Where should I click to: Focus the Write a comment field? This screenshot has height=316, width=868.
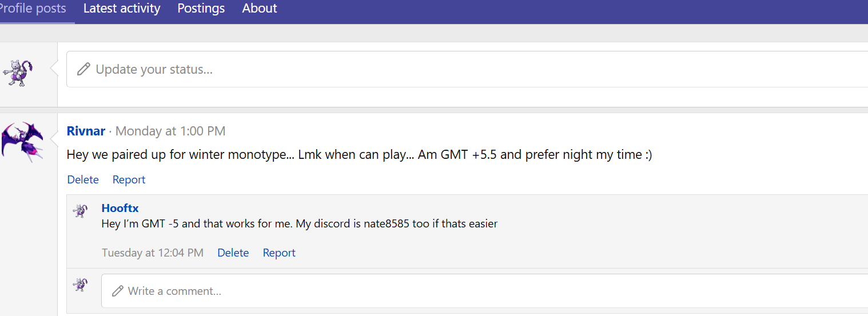click(457, 291)
